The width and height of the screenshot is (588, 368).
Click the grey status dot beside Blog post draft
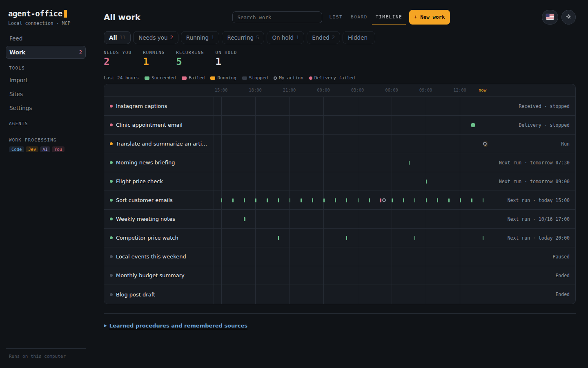(x=111, y=294)
